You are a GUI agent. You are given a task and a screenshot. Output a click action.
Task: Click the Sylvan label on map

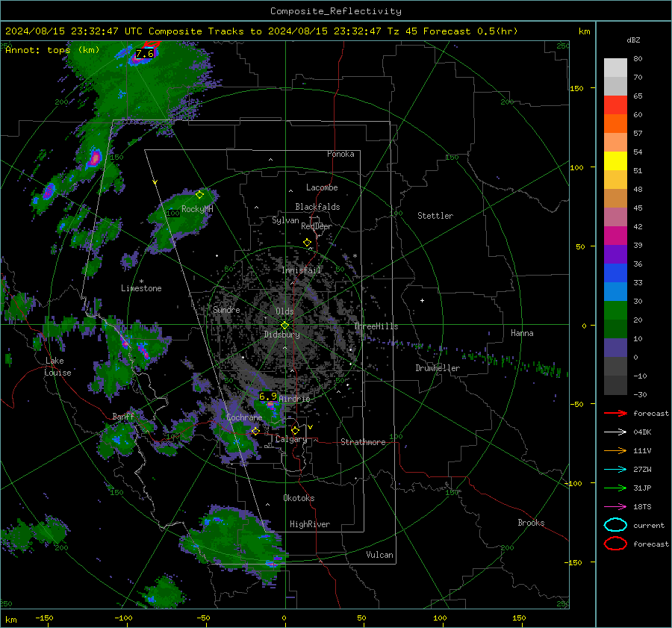point(285,220)
